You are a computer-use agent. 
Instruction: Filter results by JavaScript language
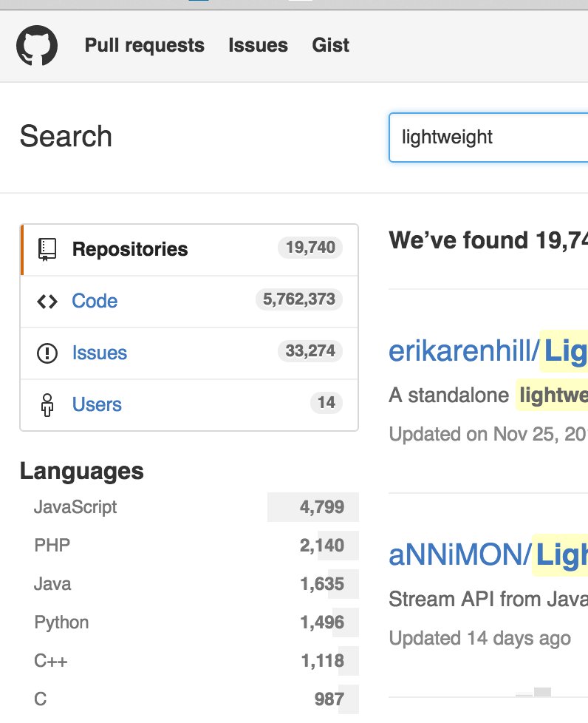189,507
